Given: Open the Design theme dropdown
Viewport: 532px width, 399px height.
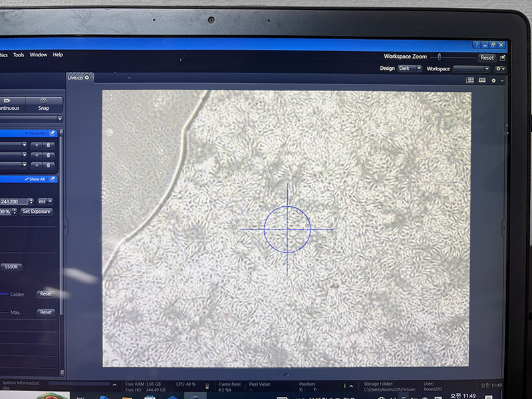Looking at the screenshot, I should (409, 68).
